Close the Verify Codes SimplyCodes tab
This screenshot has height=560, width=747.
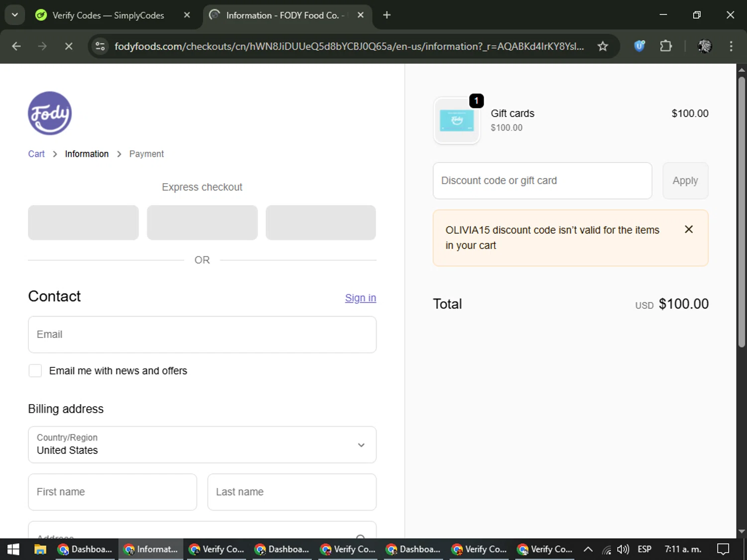pyautogui.click(x=187, y=15)
